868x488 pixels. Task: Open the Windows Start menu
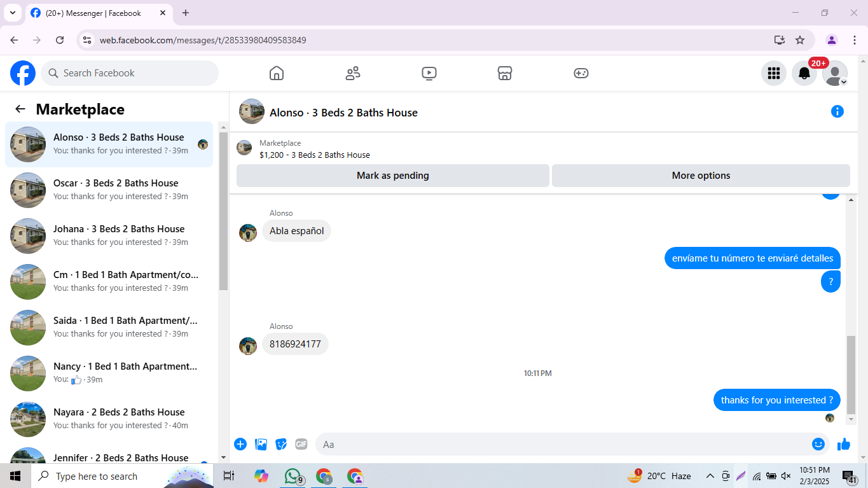coord(15,476)
